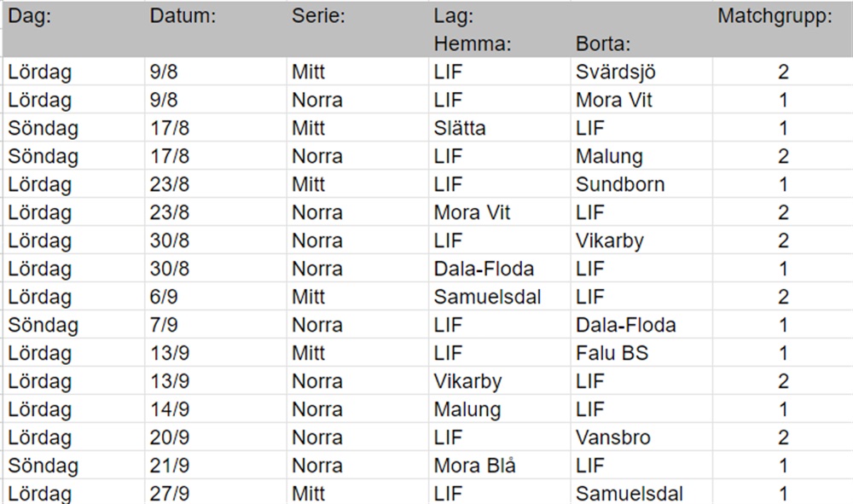Image resolution: width=853 pixels, height=504 pixels.
Task: Select the Malung away team cell
Action: [641, 157]
